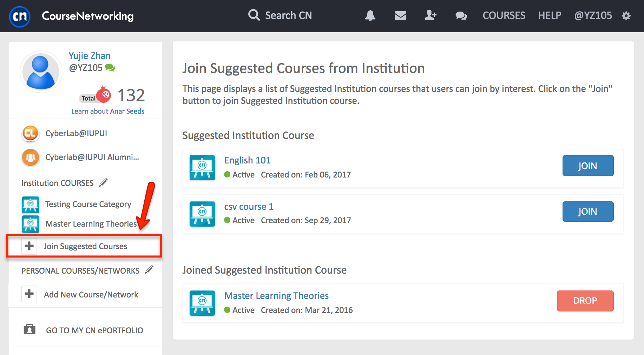Click sidebar Master Learning Theories icon

pyautogui.click(x=31, y=224)
